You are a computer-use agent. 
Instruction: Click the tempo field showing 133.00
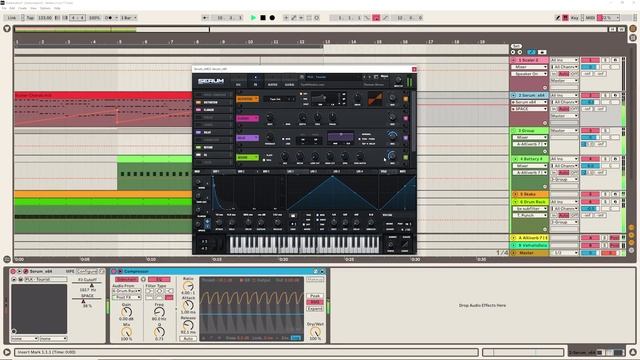point(45,18)
